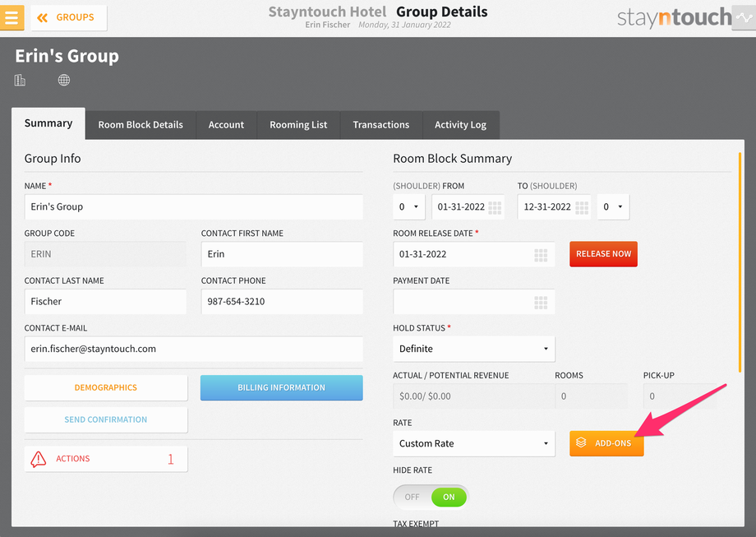Open calendar for shoulder To date
The image size is (756, 537).
tap(582, 207)
